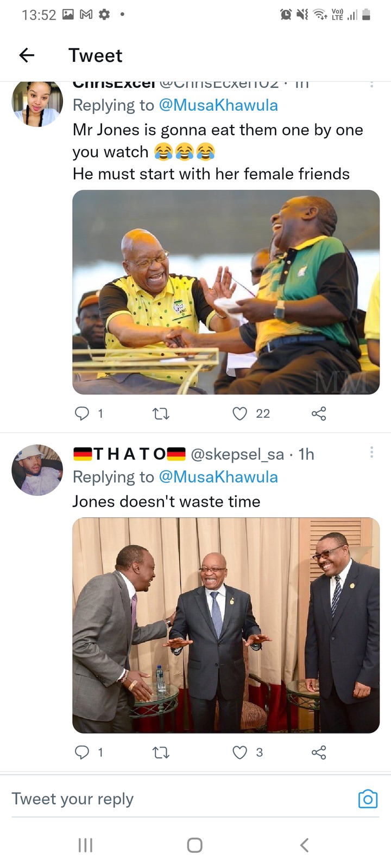Open @MusaKhawula link in THATO's reply
This screenshot has width=391, height=868.
pos(218,477)
